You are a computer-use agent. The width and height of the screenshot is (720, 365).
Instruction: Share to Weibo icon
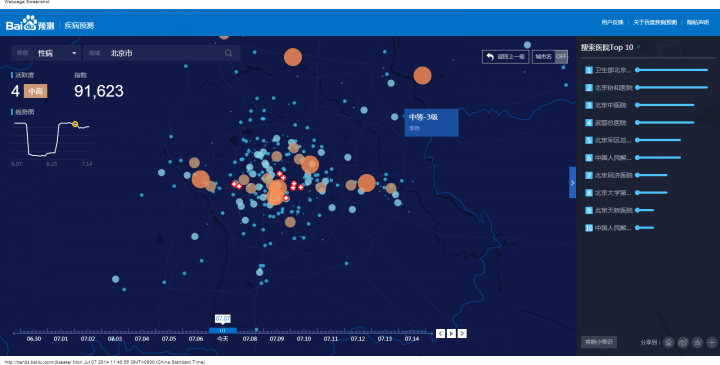coord(683,342)
